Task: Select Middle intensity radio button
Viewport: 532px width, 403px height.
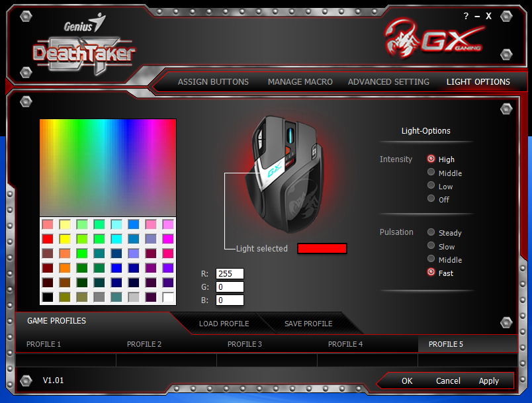Action: click(431, 173)
